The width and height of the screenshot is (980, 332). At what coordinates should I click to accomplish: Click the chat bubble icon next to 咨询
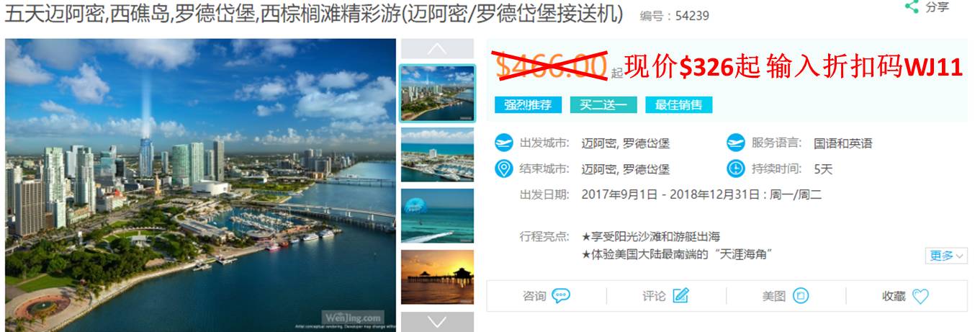561,296
